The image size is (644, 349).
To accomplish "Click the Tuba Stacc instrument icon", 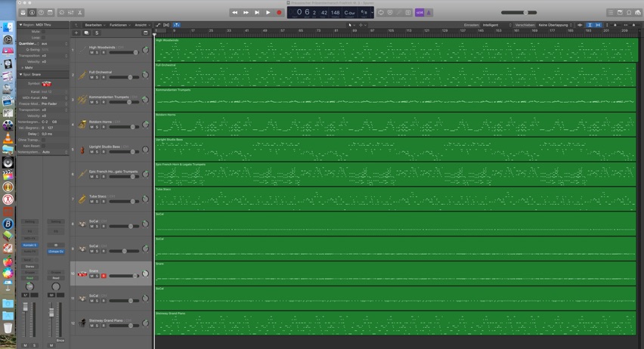I will tap(82, 199).
